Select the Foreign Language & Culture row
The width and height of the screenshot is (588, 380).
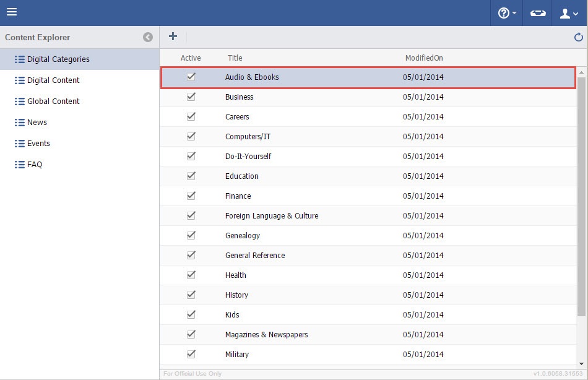pos(272,216)
